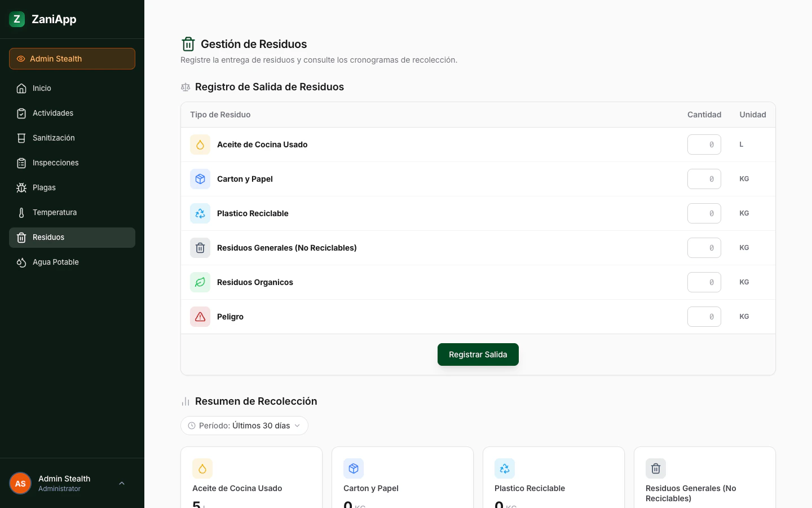Click the leaf icon for Residuos Organicos
The image size is (812, 508).
[x=200, y=282]
